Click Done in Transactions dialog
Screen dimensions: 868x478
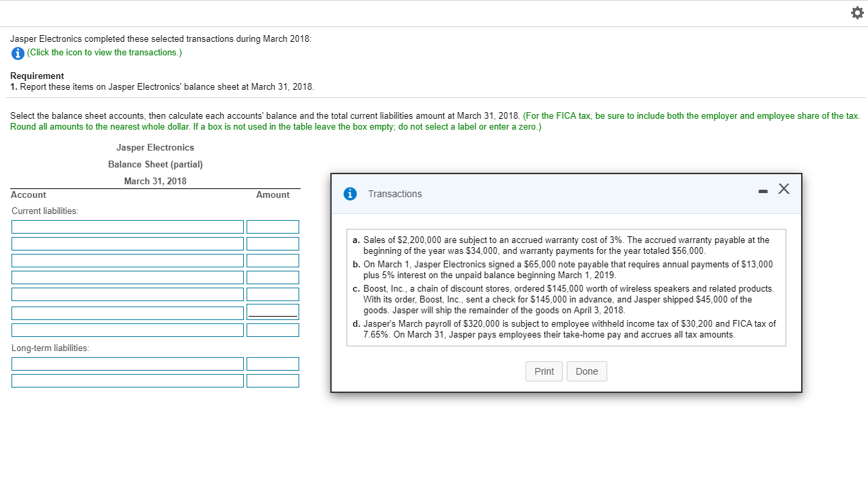(x=587, y=371)
